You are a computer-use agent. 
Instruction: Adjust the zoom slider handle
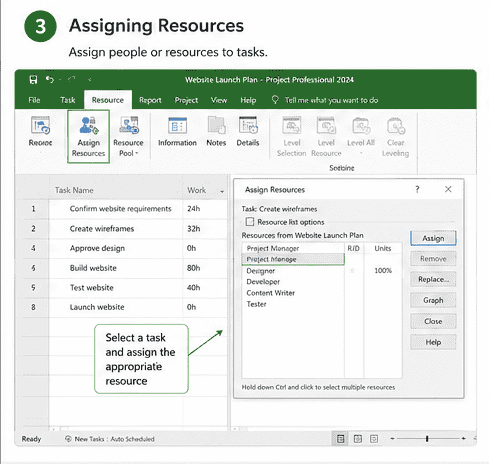(427, 438)
